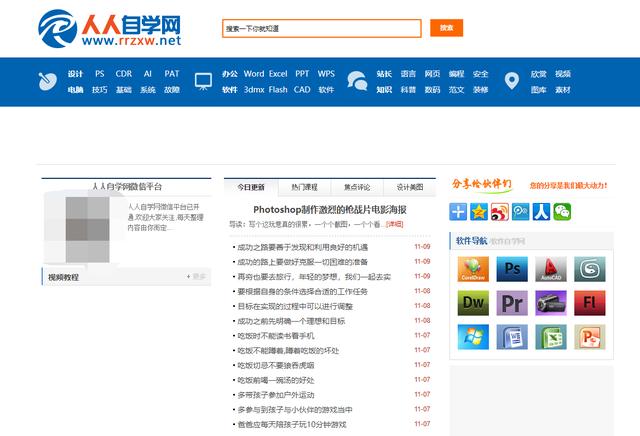The width and height of the screenshot is (640, 436).
Task: Go to 视频 in the navigation
Action: (x=562, y=74)
